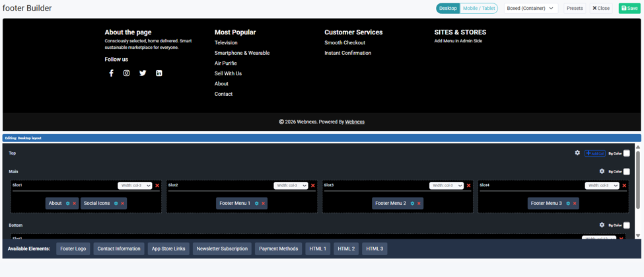Remove the Footer Menu 1 element
The image size is (644, 277).
(264, 204)
